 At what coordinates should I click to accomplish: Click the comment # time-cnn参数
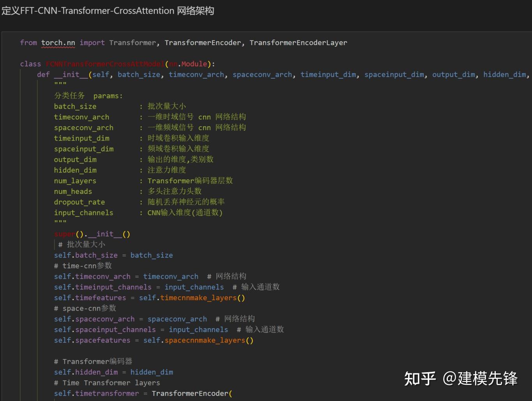click(83, 266)
